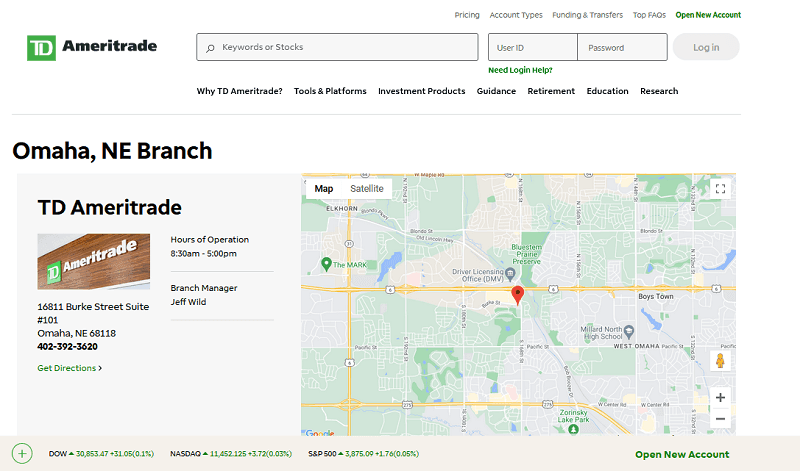This screenshot has height=471, width=800.
Task: Click Omaha, NE Branch heading
Action: [x=112, y=151]
